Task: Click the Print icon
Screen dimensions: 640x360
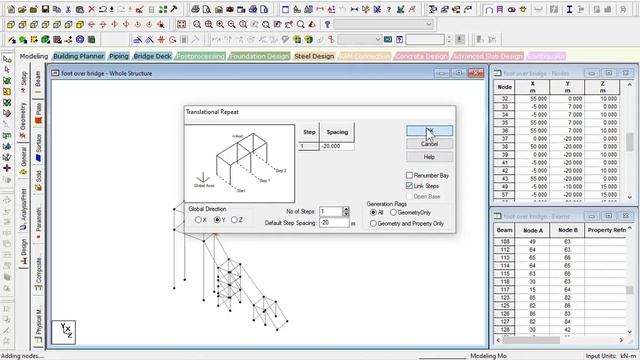Action: tap(196, 9)
